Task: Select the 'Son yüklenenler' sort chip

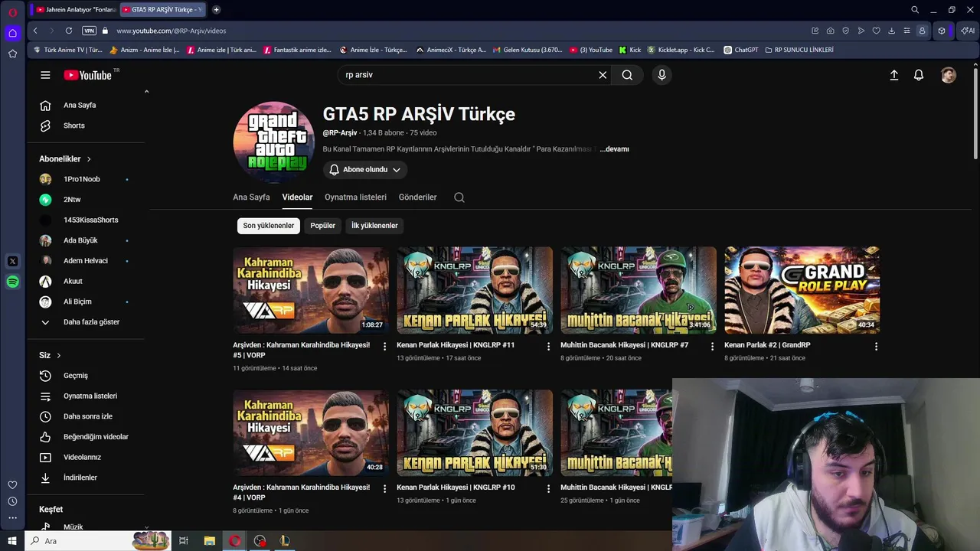Action: tap(269, 226)
